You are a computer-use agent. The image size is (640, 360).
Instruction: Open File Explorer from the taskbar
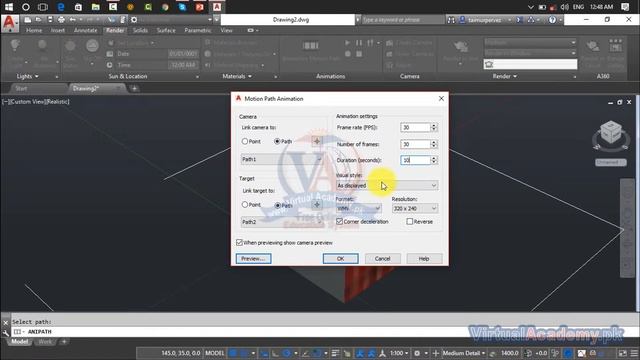[96, 7]
